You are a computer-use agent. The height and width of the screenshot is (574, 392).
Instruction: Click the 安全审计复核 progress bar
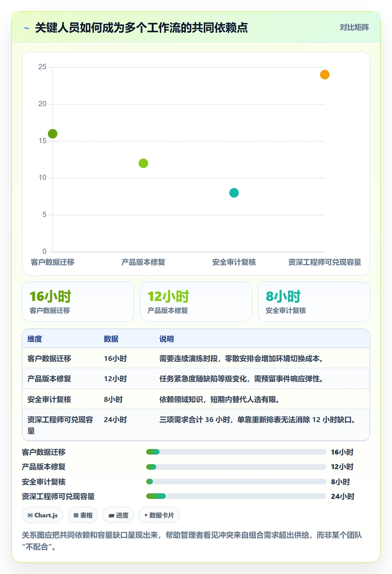(x=236, y=482)
